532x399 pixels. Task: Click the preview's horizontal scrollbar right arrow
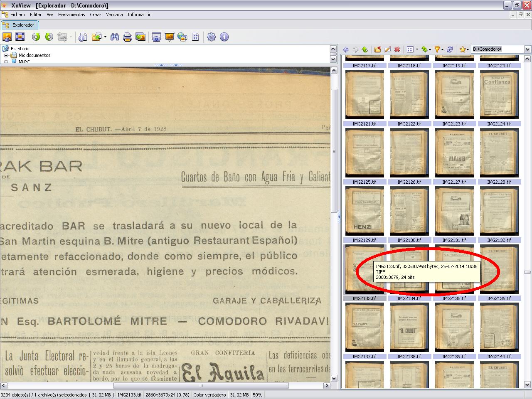pos(327,385)
